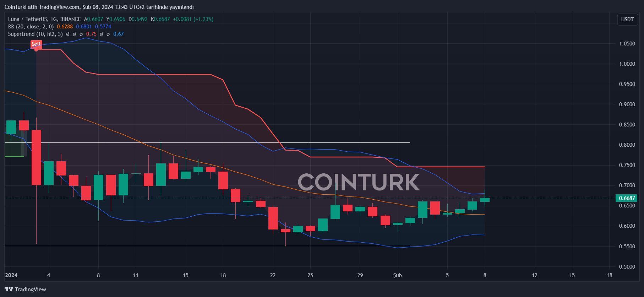Click the Supertrend red value 0.75
This screenshot has width=644, height=297.
[x=91, y=34]
